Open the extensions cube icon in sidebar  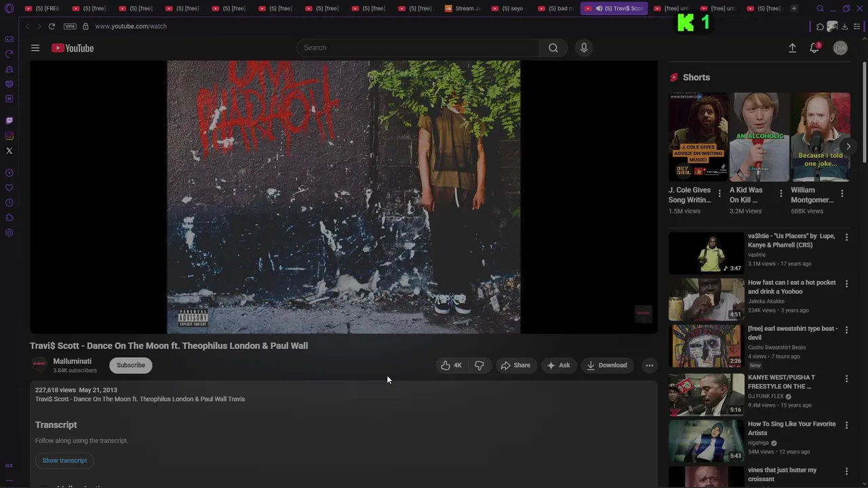(x=9, y=218)
